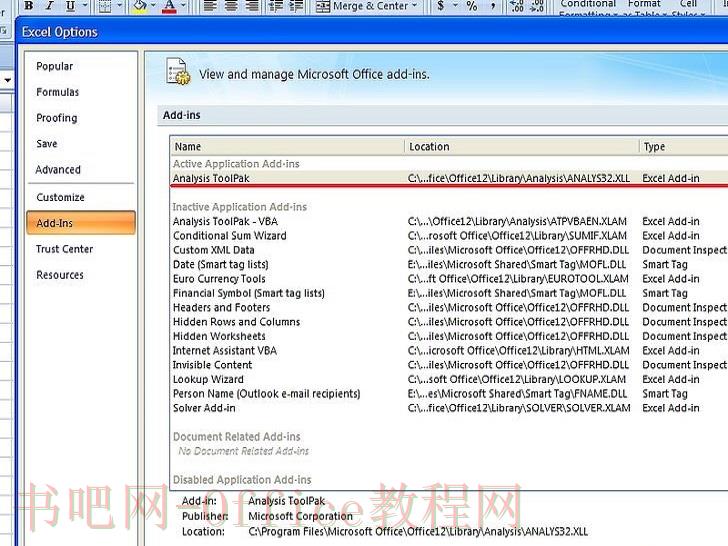Click the SOLVER.XLAM location cell
This screenshot has height=546, width=728.
click(519, 409)
